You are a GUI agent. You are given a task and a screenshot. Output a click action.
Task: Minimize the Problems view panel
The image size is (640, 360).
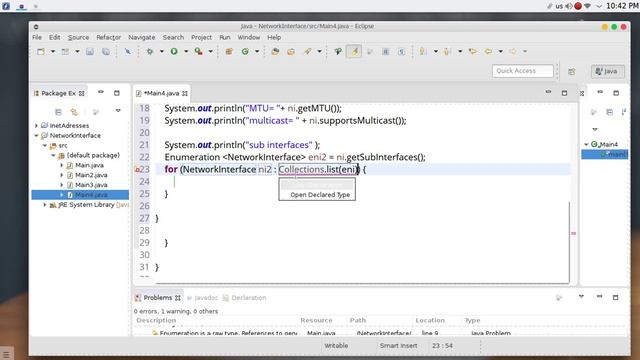[599, 297]
